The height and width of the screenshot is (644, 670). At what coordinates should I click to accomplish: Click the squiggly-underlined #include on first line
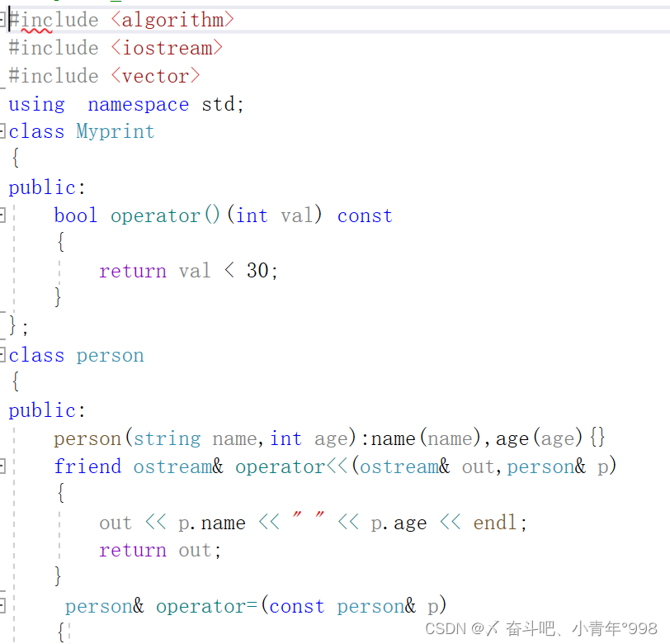(x=54, y=20)
